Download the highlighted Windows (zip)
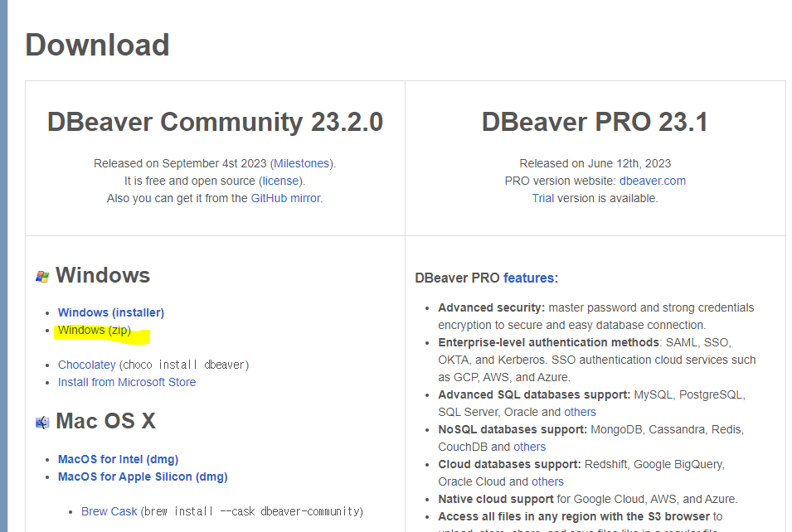 coord(95,330)
